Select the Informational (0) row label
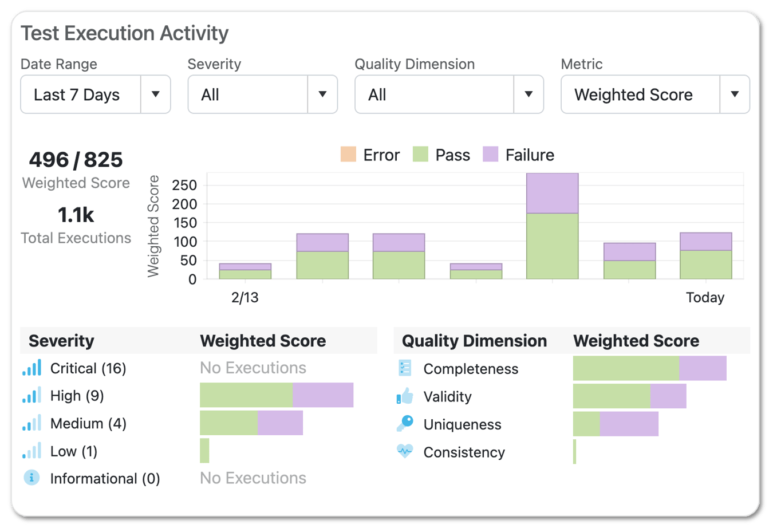Viewport: 773px width, 532px height. click(105, 478)
